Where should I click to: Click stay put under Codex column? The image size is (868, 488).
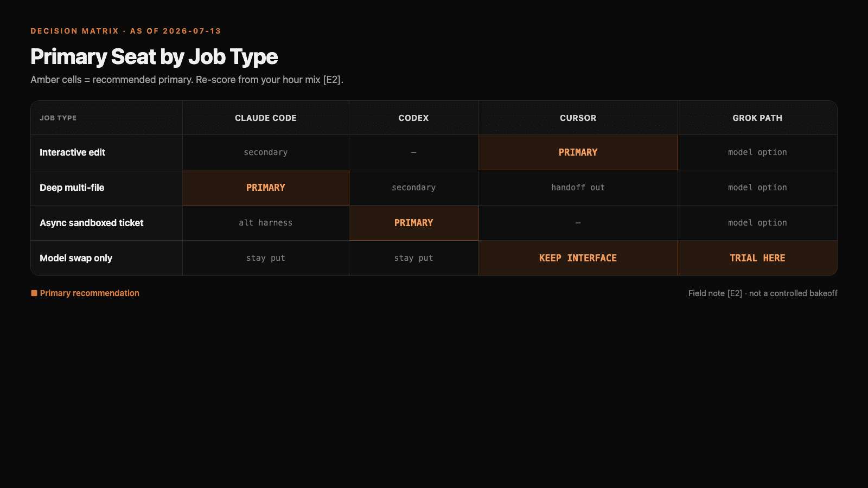[x=413, y=258]
